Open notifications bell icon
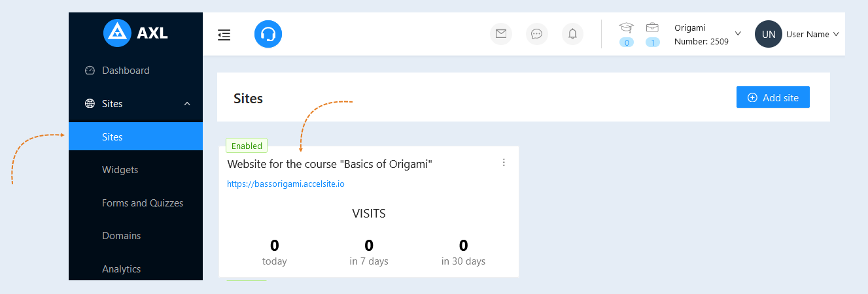 click(x=573, y=34)
